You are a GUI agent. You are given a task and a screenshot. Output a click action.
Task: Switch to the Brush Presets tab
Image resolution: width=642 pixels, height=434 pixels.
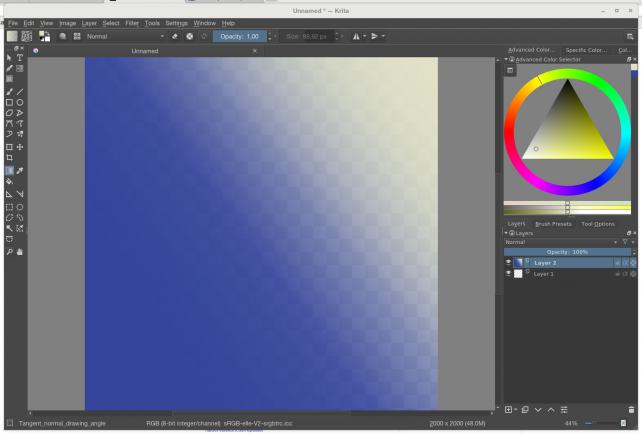coord(553,224)
